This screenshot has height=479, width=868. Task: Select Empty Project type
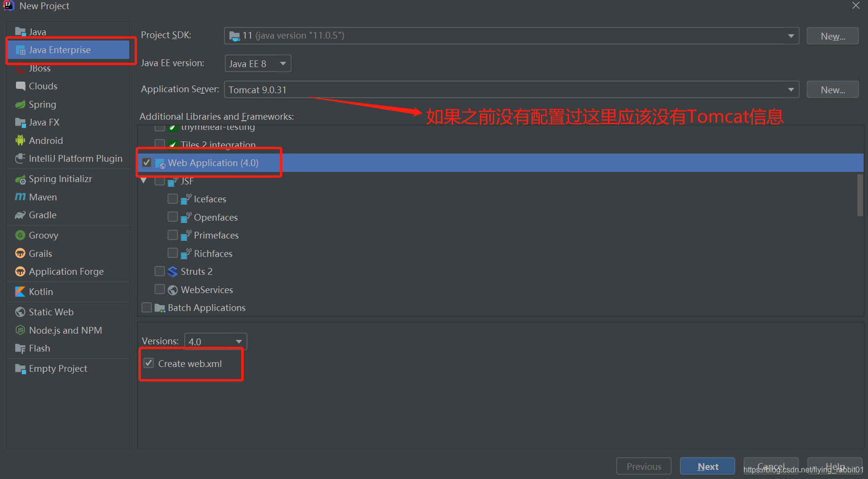69,368
